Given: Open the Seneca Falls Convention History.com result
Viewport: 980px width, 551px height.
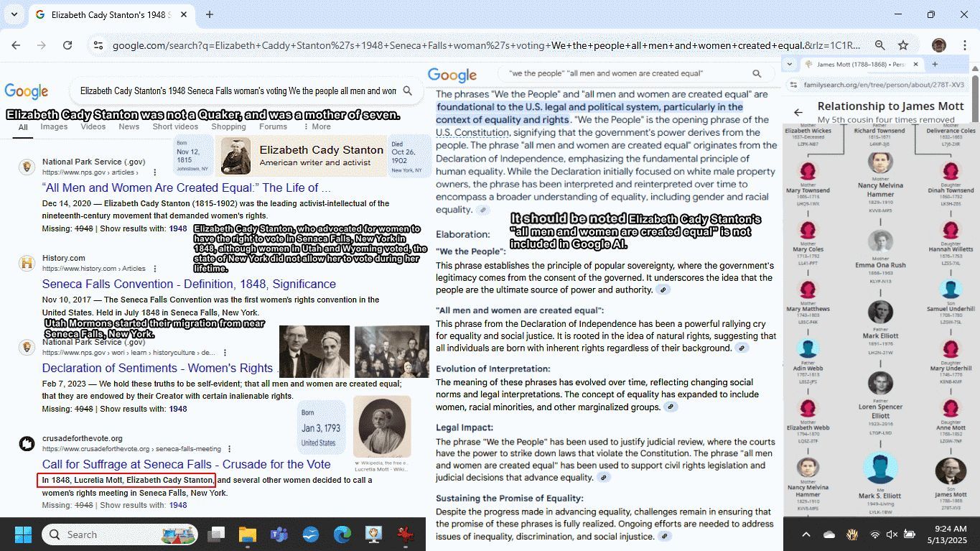Looking at the screenshot, I should pos(189,284).
